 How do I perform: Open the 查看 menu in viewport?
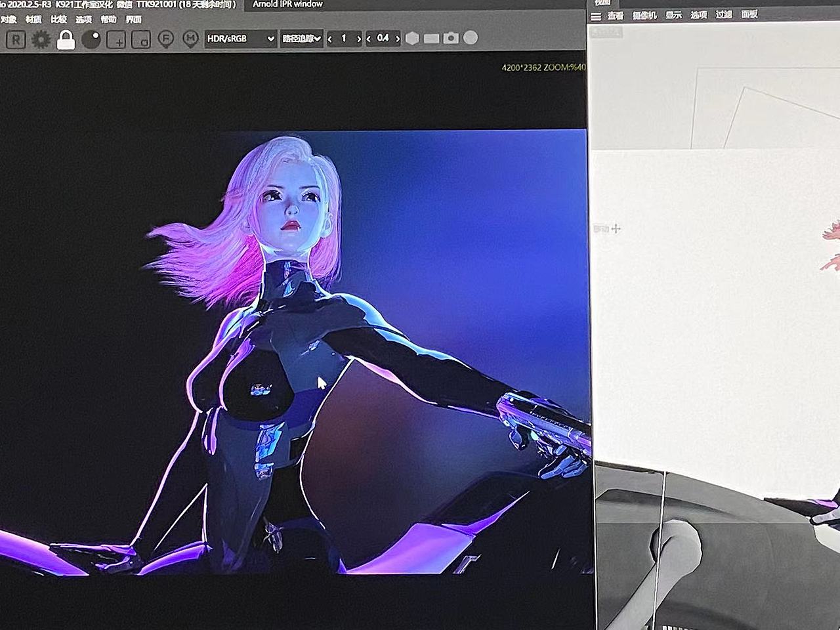click(616, 16)
